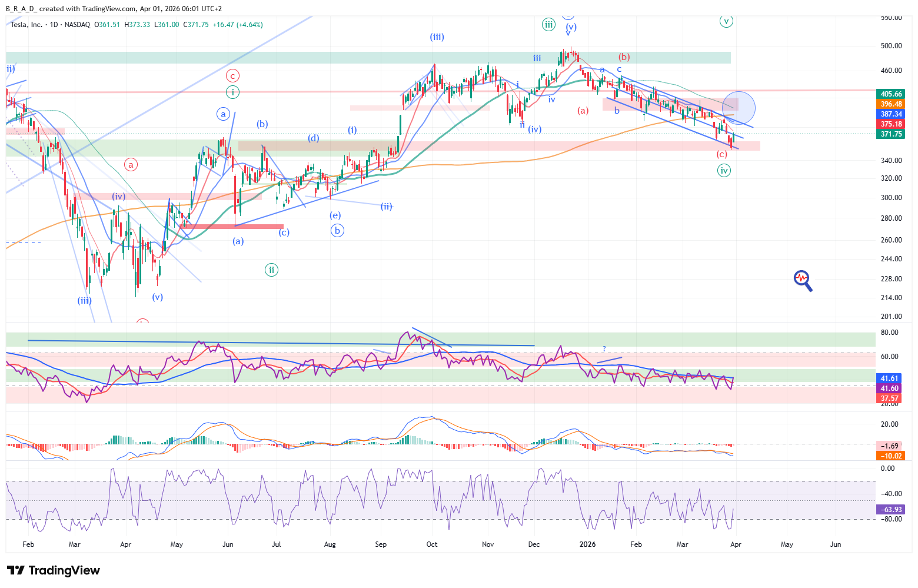Click the green 405.66 price label
The image size is (918, 588).
[891, 94]
